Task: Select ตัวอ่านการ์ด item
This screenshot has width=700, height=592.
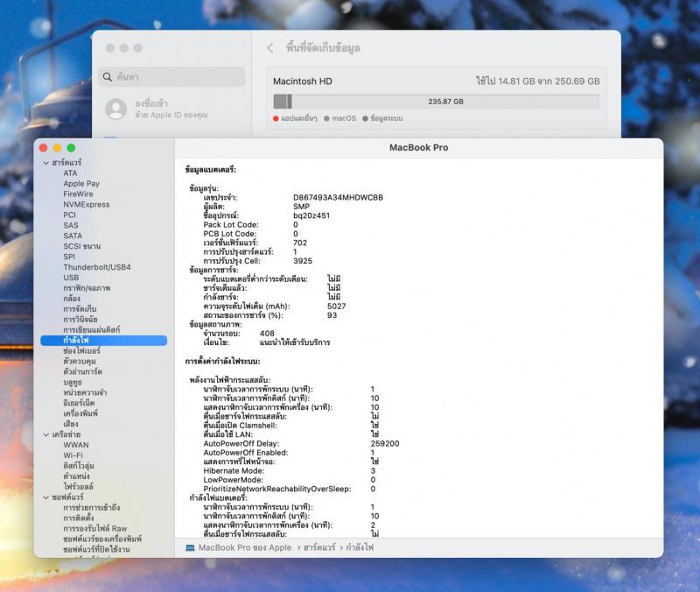Action: [82, 371]
